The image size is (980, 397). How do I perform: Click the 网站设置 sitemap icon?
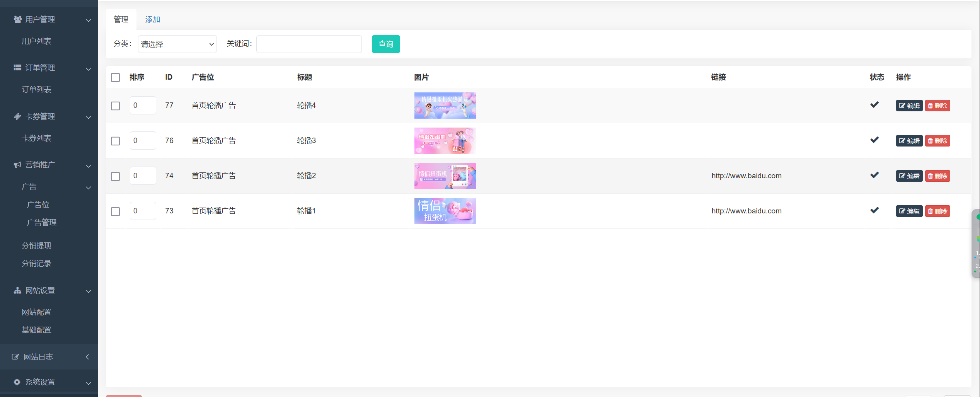(17, 291)
